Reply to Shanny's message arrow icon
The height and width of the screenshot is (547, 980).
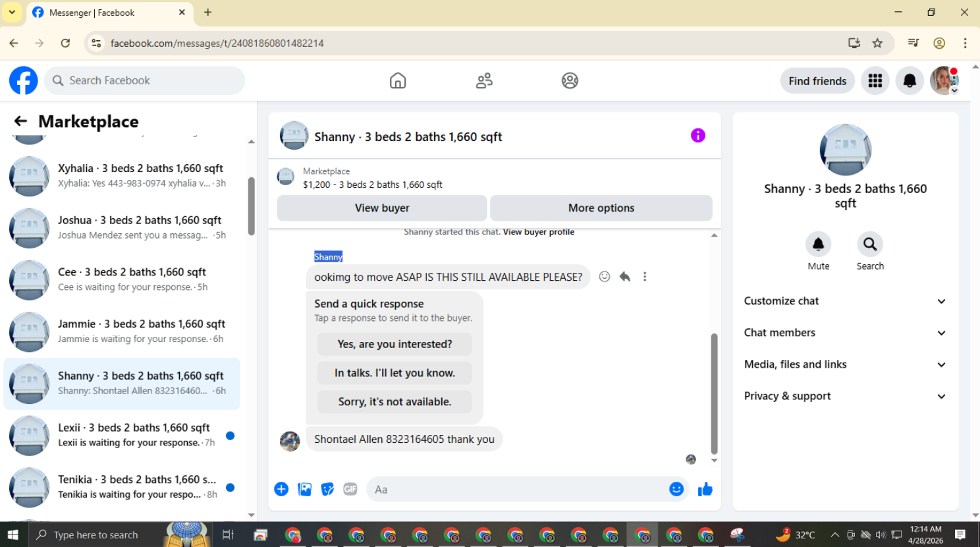pyautogui.click(x=624, y=277)
